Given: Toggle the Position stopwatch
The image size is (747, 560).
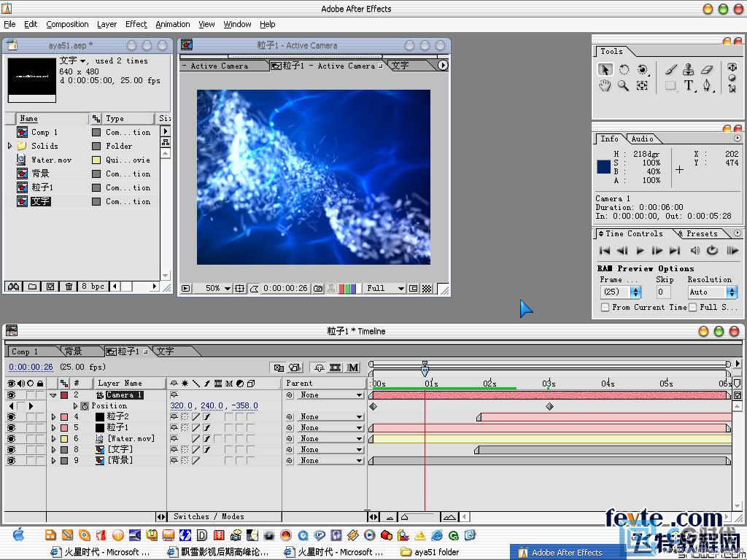Looking at the screenshot, I should click(85, 406).
